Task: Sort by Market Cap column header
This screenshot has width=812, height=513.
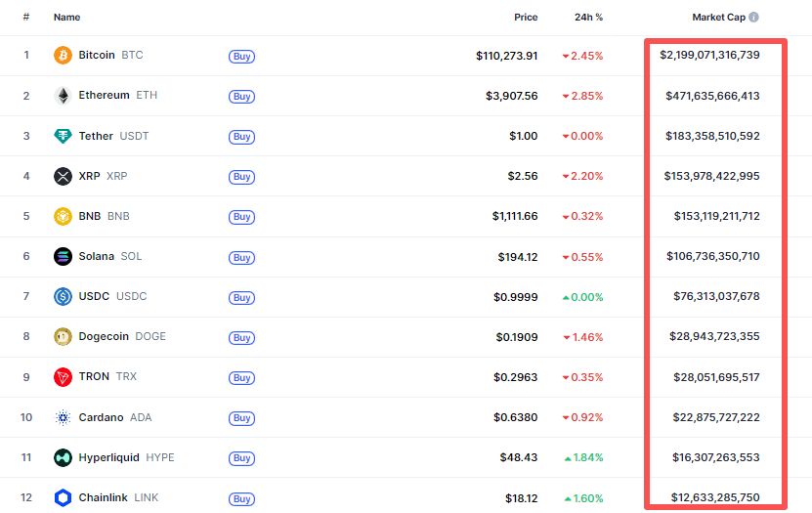Action: pyautogui.click(x=719, y=18)
